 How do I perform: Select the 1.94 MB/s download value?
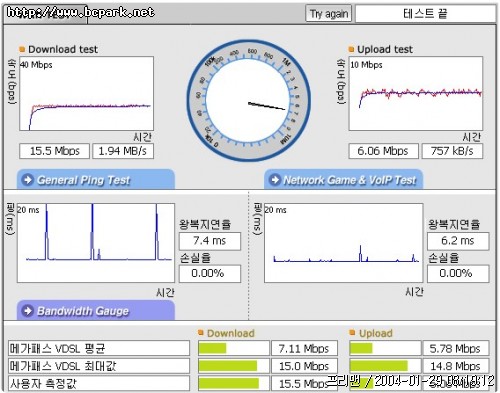pos(123,151)
